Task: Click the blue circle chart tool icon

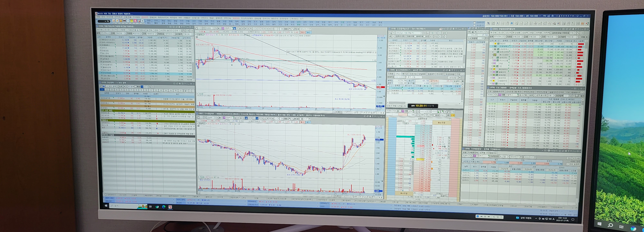Action: click(x=512, y=23)
